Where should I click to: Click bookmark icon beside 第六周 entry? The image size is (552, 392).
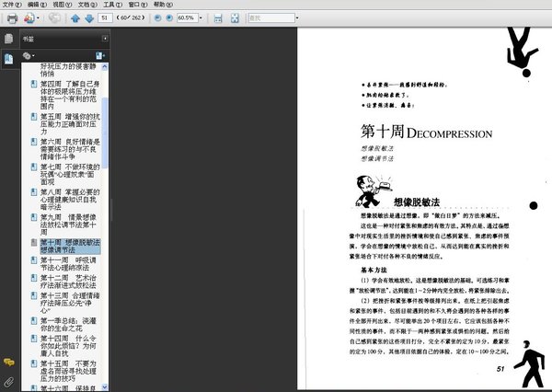tap(34, 142)
